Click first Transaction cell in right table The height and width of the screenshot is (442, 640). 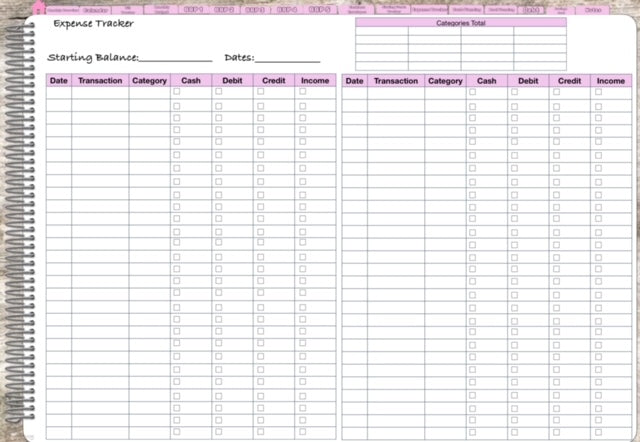tap(395, 92)
